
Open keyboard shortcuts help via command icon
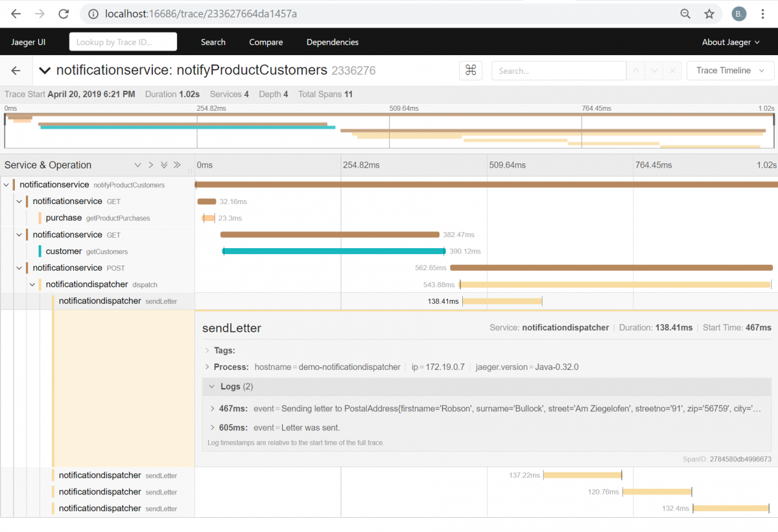click(x=471, y=71)
